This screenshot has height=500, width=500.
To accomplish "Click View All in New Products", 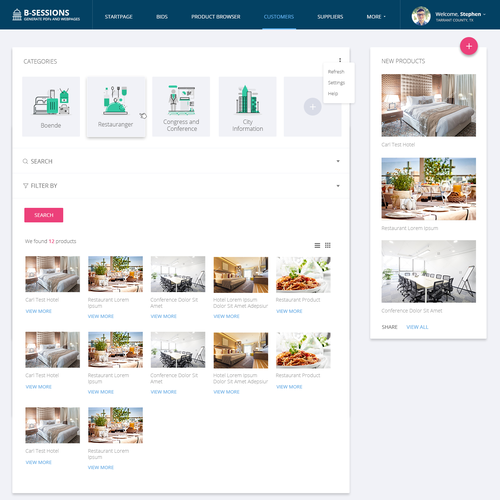I will [x=417, y=327].
